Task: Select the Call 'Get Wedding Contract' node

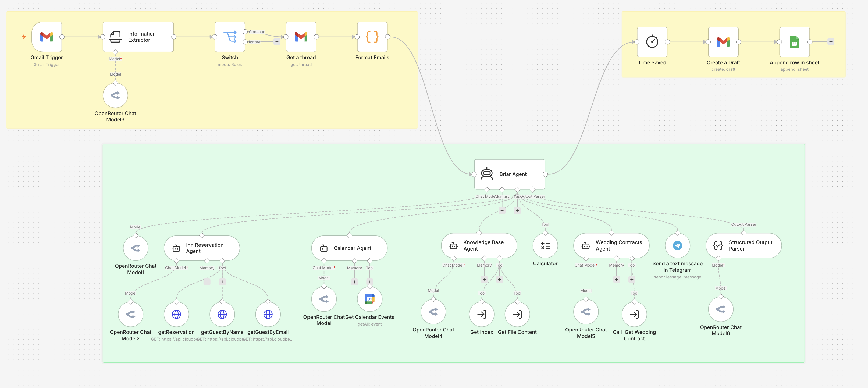Action: click(634, 314)
